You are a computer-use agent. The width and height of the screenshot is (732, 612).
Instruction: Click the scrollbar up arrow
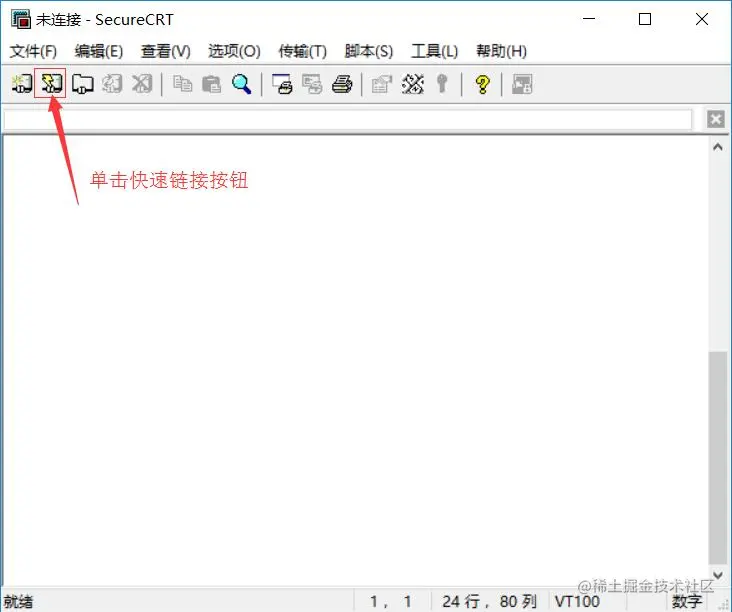[718, 147]
